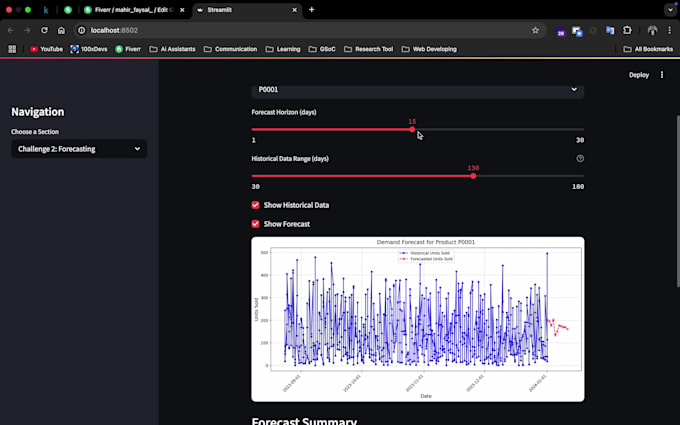Open Learning bookmark folder
Image resolution: width=680 pixels, height=425 pixels.
coord(283,49)
